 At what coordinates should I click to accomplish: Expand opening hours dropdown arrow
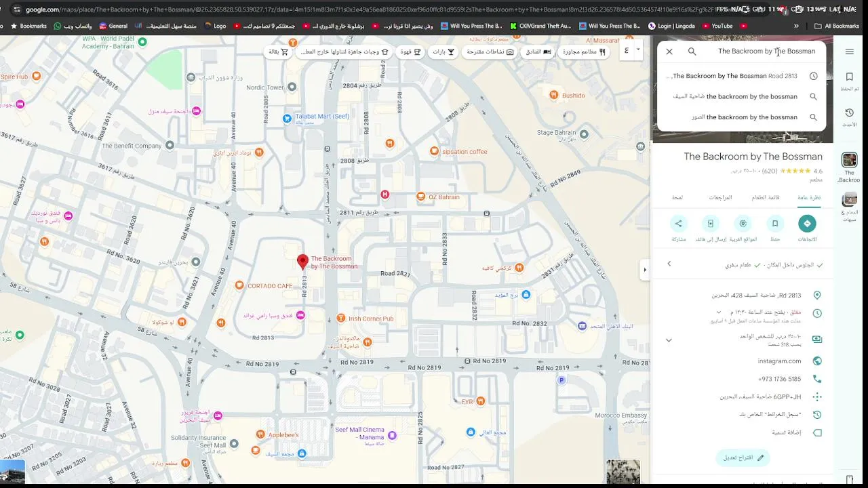718,312
